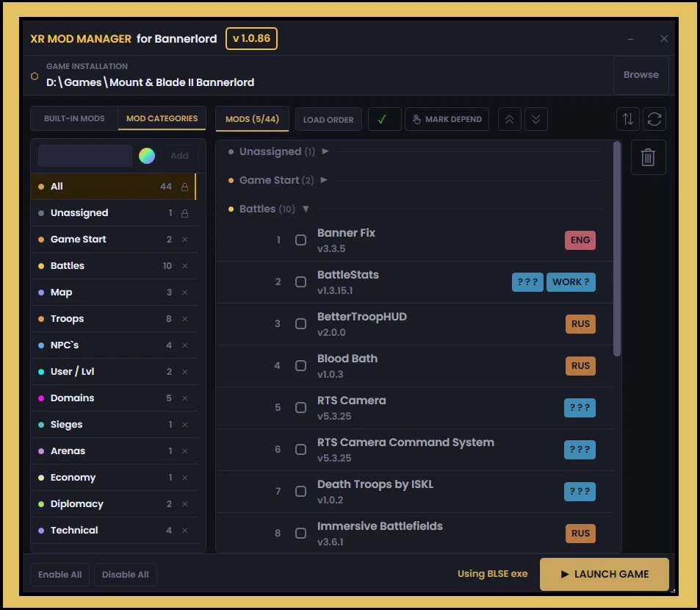Screen dimensions: 700x610
Task: Select the Map category
Action: click(115, 292)
